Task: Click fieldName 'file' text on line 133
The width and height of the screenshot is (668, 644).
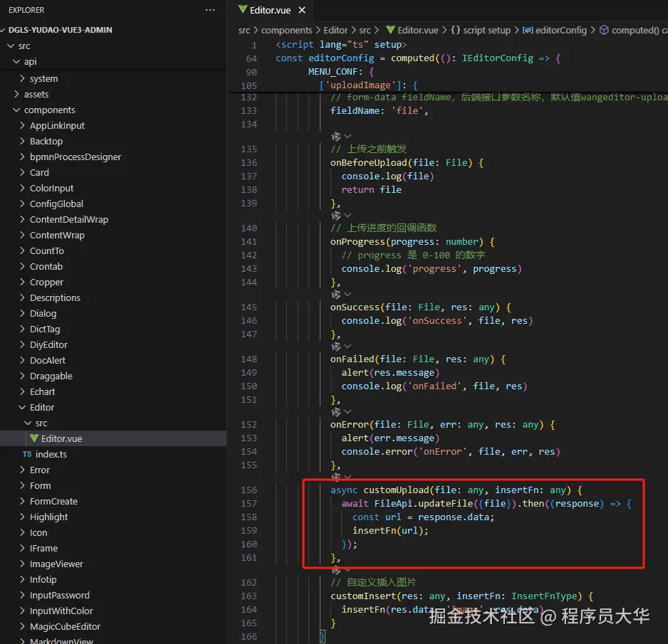Action: point(379,111)
